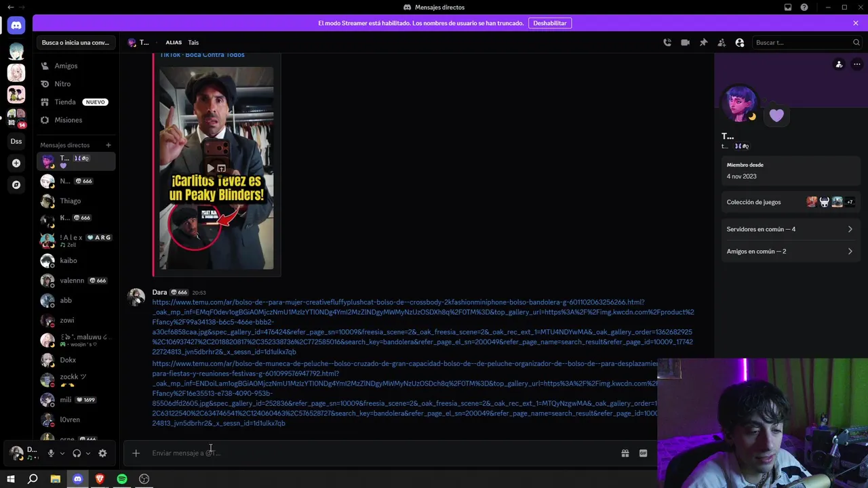Click the purple heart status bubble
Screen dimensions: 868x488
click(776, 115)
